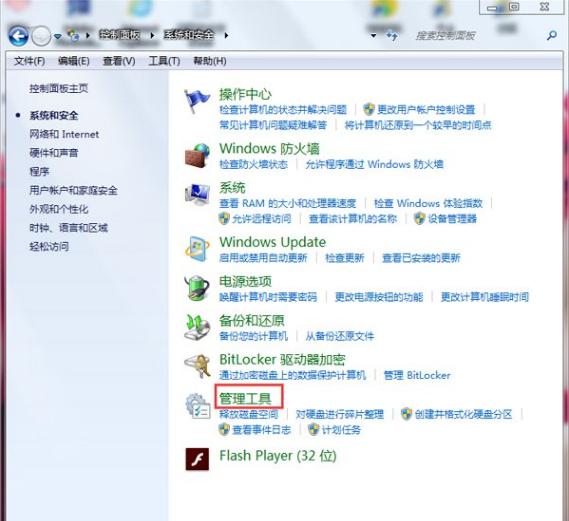
Task: Click the 备份和还原 drive icon
Action: click(197, 328)
